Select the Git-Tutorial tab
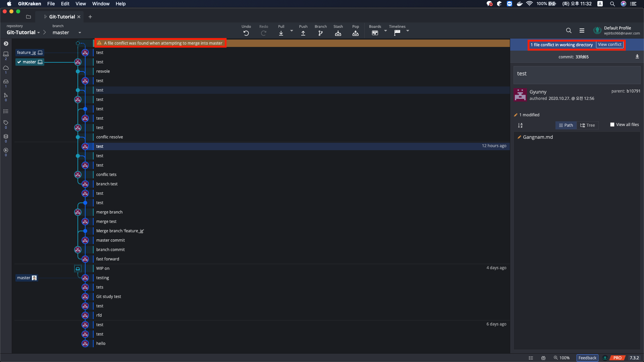Screen dimensions: 644x362 click(x=62, y=17)
